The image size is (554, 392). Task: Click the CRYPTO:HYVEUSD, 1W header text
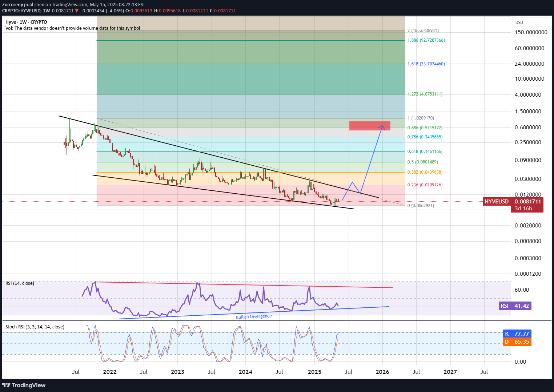pos(26,11)
